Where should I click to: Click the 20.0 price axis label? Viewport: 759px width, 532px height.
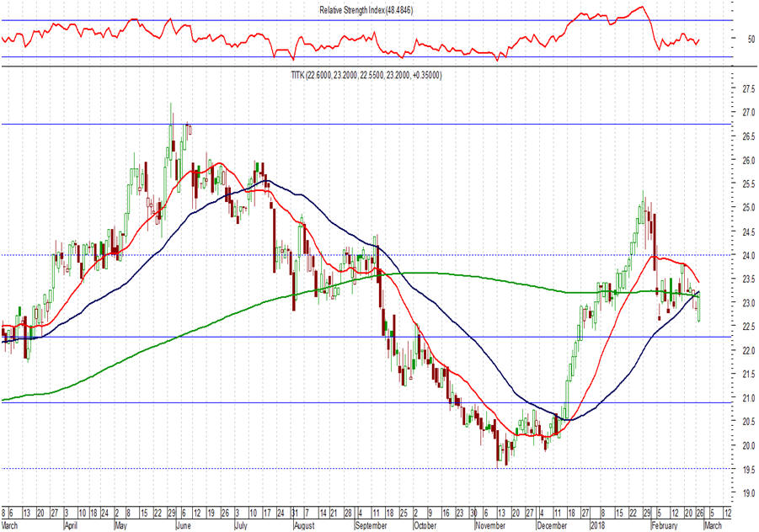click(x=748, y=445)
